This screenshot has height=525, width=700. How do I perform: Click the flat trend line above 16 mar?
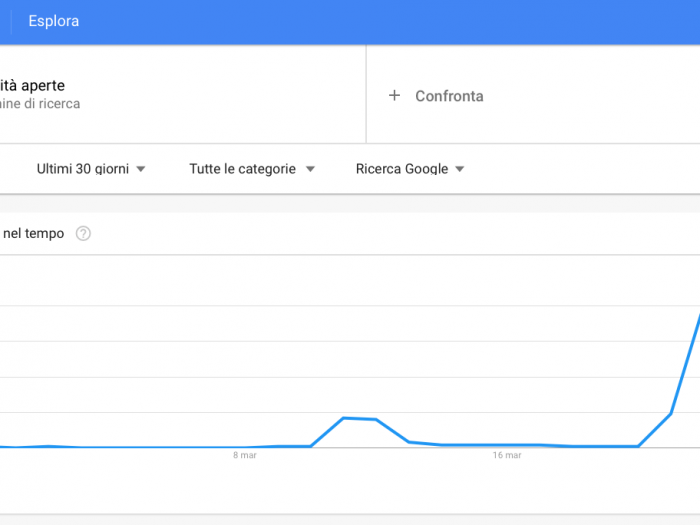(507, 445)
